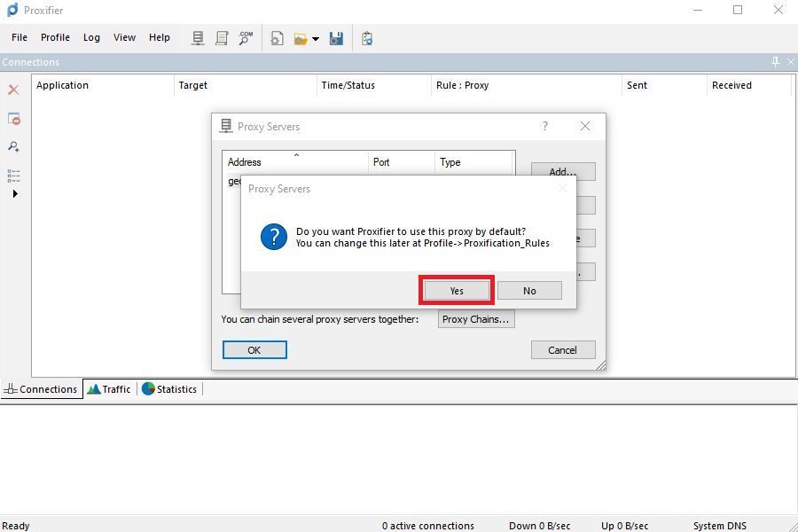The height and width of the screenshot is (532, 798).
Task: Open the View menu
Action: [124, 37]
